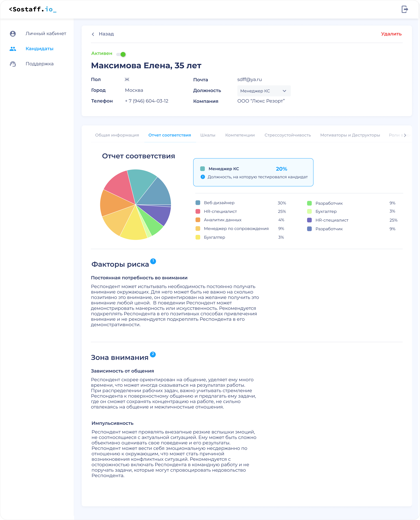The image size is (420, 520).
Task: Click the Факторы риска heading
Action: click(120, 264)
